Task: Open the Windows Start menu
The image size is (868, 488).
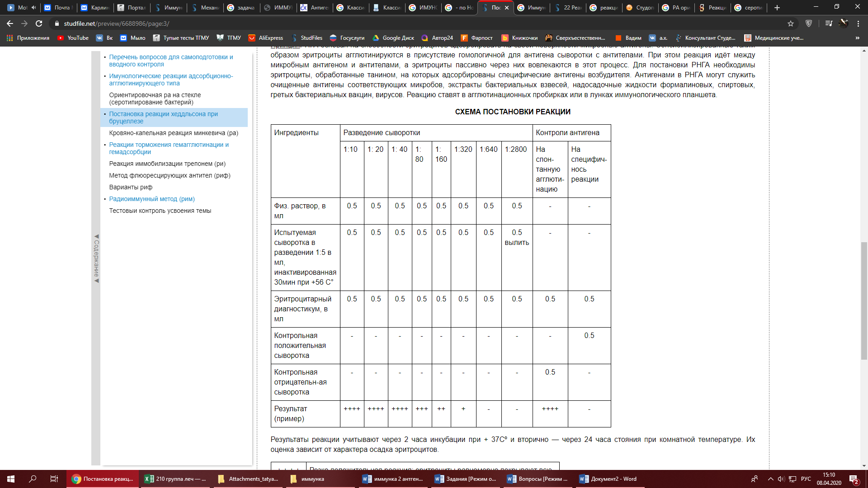Action: tap(11, 479)
